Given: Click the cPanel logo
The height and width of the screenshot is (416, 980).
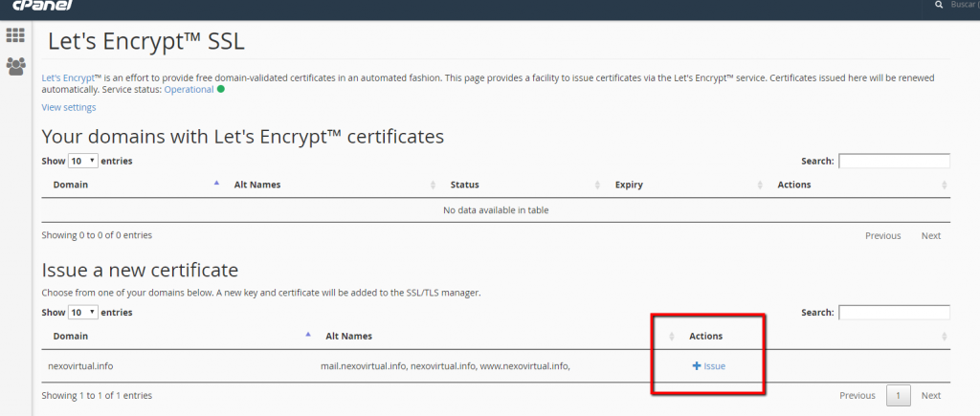Looking at the screenshot, I should coord(42,5).
